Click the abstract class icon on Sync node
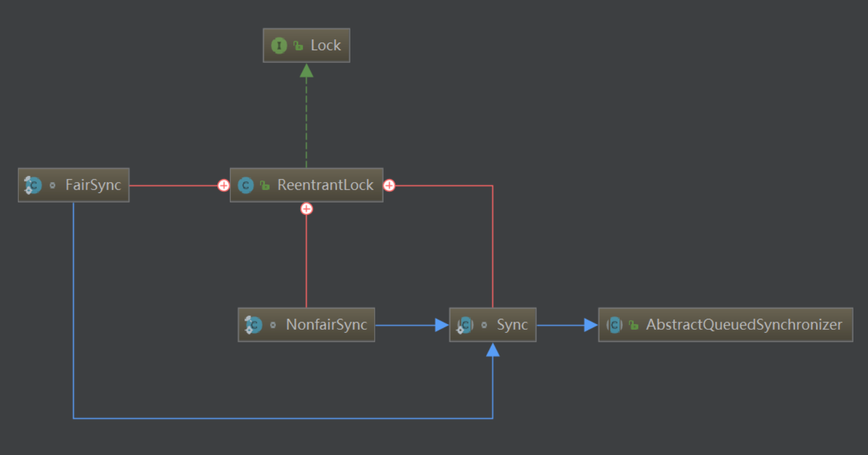This screenshot has height=455, width=868. 465,324
